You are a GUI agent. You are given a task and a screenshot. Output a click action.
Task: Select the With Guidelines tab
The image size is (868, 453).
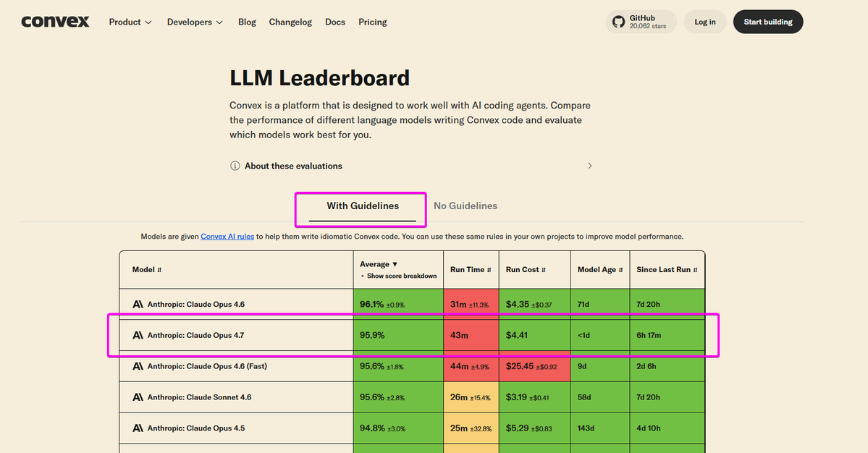pyautogui.click(x=363, y=206)
